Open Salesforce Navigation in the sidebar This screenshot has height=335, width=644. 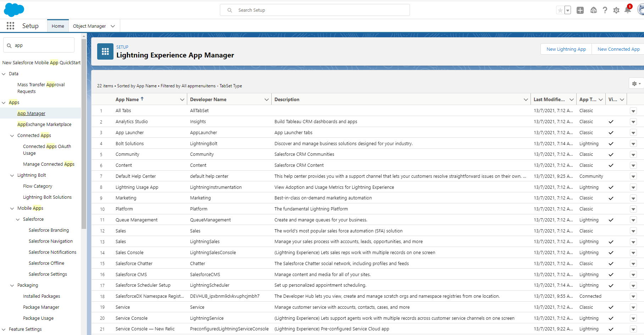pos(51,241)
